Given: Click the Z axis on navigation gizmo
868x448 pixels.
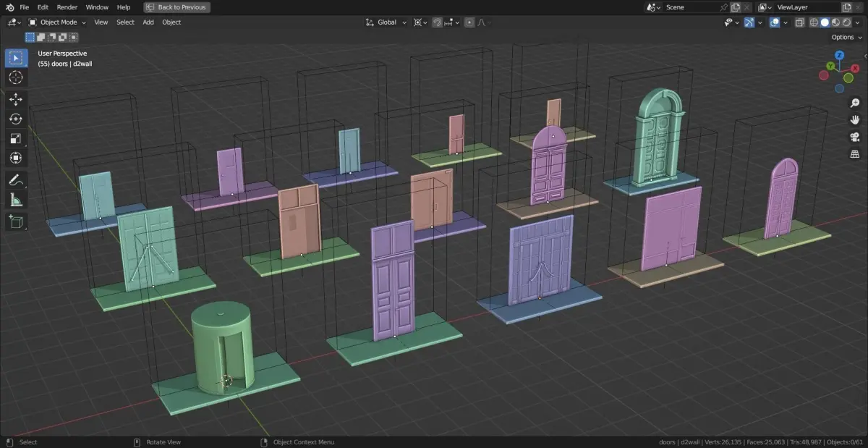Looking at the screenshot, I should click(x=839, y=55).
